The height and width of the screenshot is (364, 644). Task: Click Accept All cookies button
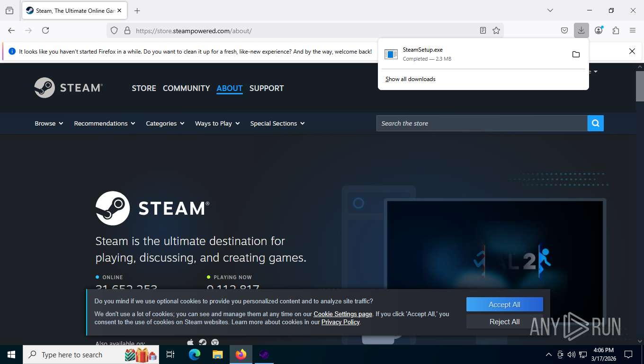pos(504,305)
